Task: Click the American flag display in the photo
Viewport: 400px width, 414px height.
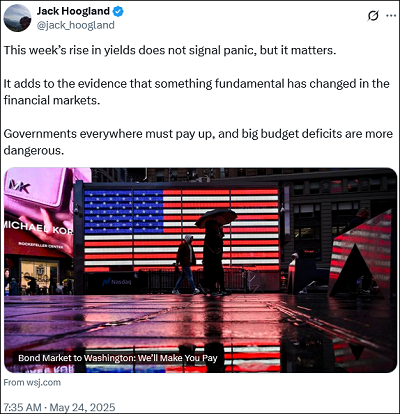Action: 182,230
